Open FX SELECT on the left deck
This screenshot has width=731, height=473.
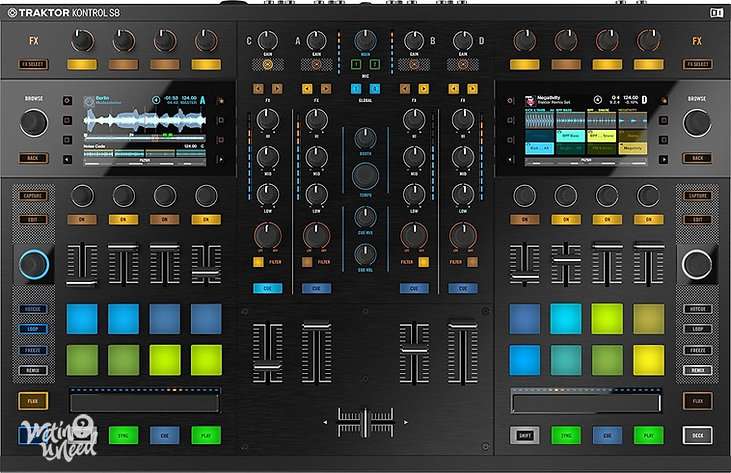[x=33, y=64]
